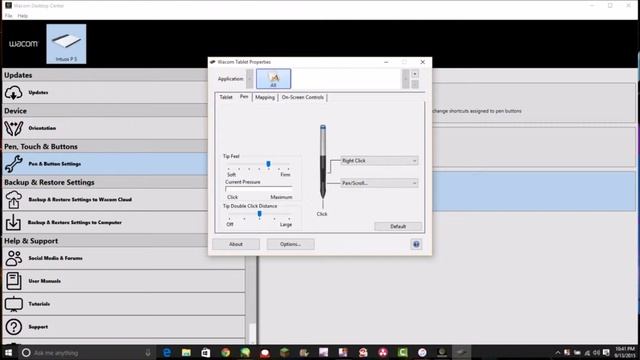
Task: Open Social Media & Forums people icon
Action: (13, 258)
